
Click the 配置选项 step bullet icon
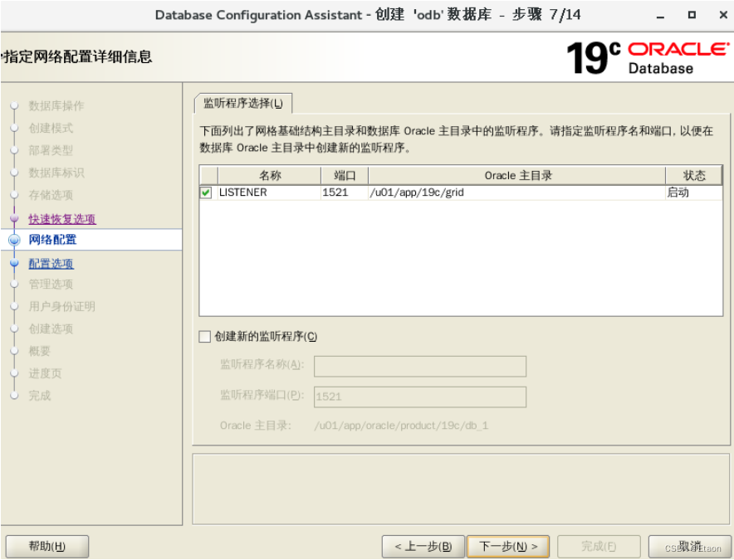14,263
